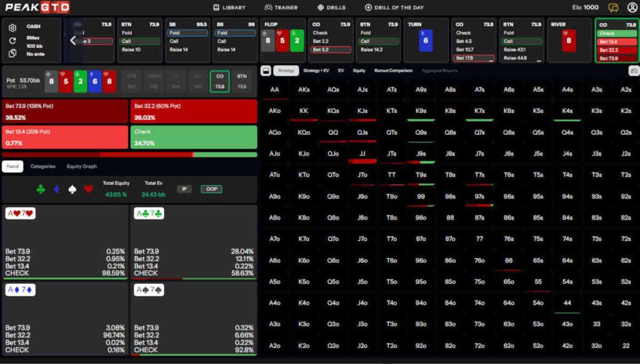Click the Trainer gamepad icon

point(268,7)
